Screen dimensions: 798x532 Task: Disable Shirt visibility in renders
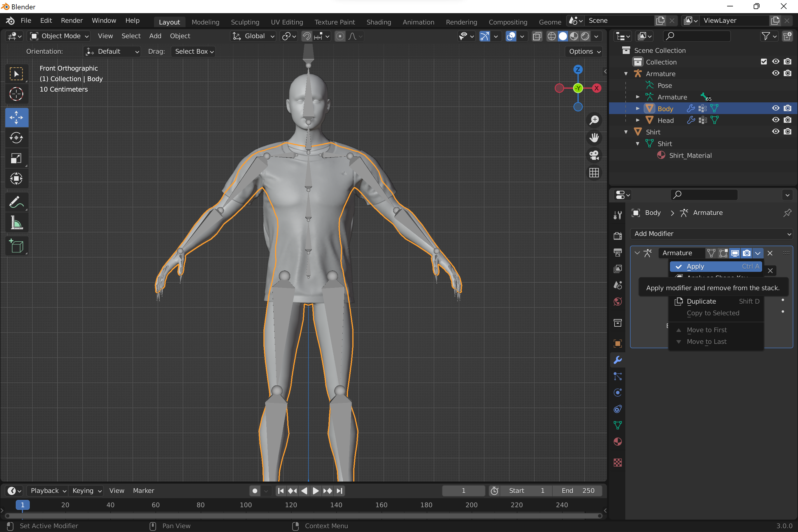coord(787,131)
